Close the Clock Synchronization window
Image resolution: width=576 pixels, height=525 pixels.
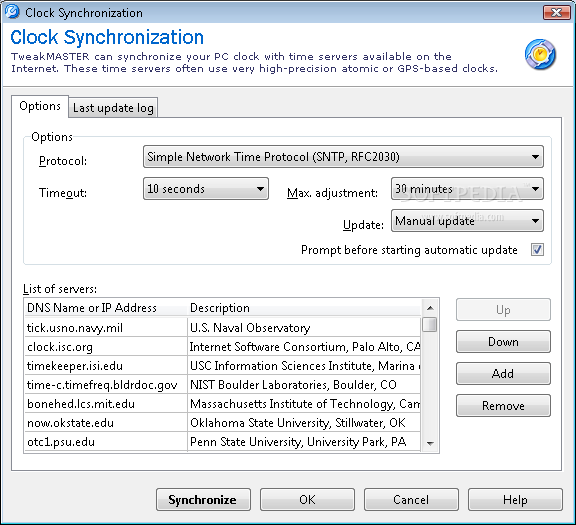click(556, 12)
